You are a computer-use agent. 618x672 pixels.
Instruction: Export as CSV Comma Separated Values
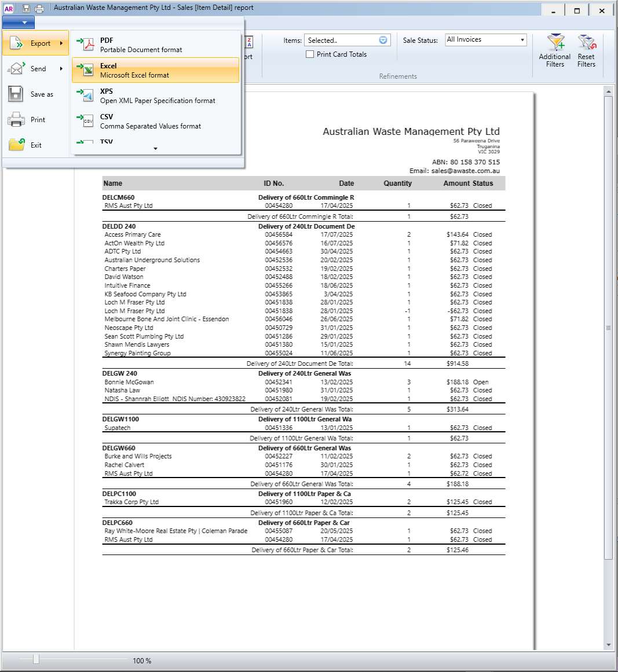(x=155, y=122)
